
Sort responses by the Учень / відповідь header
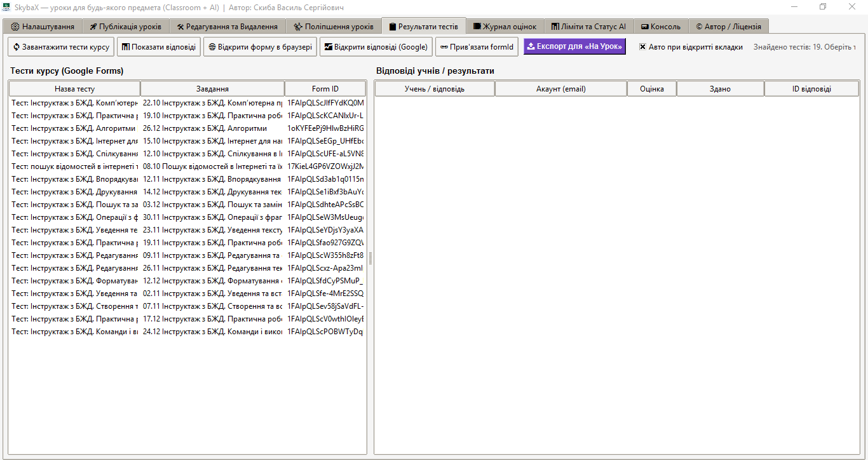(435, 89)
